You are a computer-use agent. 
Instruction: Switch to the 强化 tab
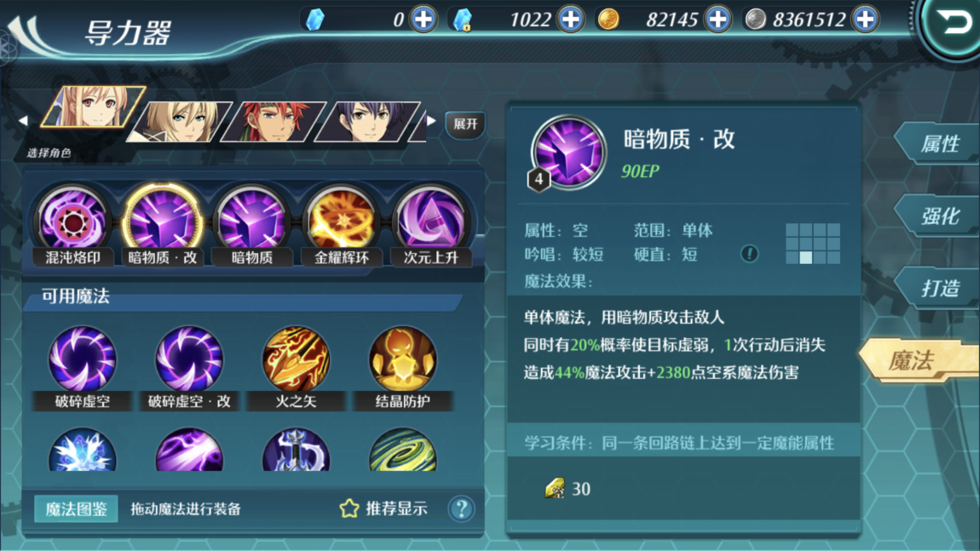(x=938, y=216)
